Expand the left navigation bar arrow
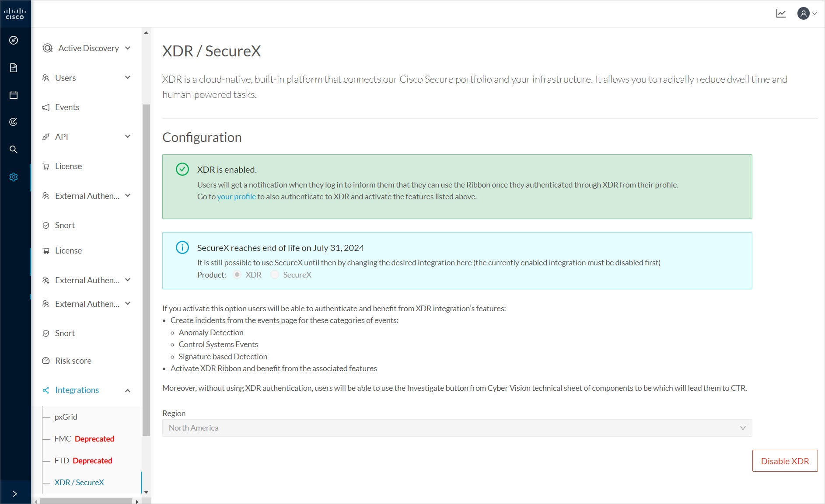 click(15, 494)
